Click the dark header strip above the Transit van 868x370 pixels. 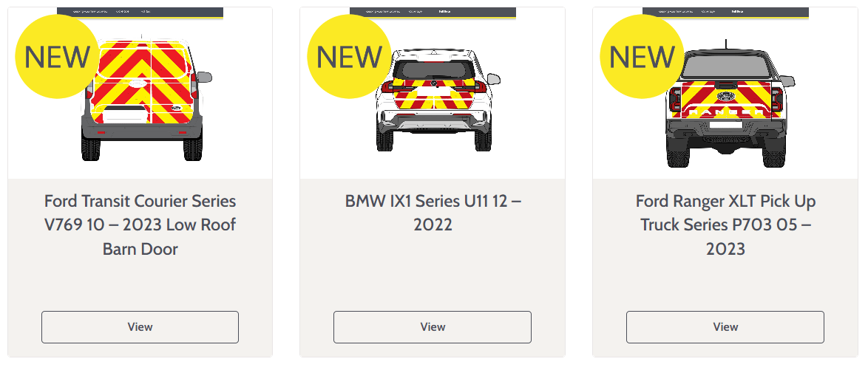(140, 13)
